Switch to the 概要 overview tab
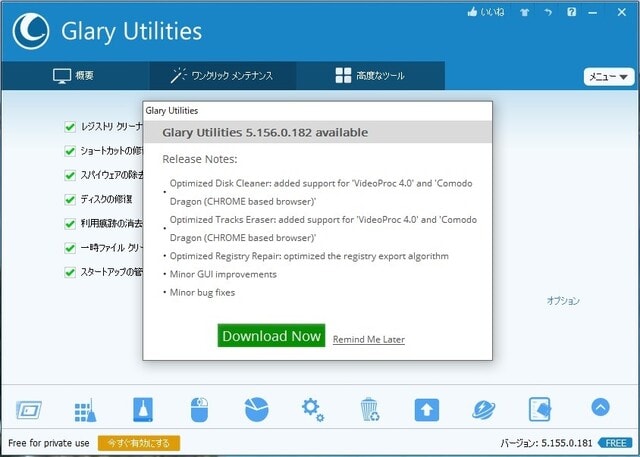This screenshot has width=640, height=457. [x=76, y=76]
